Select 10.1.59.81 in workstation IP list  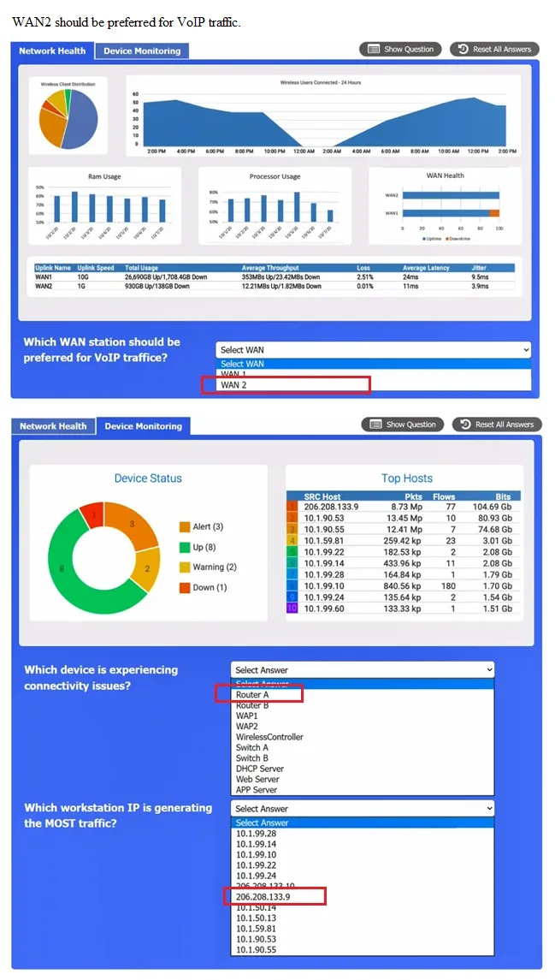click(x=362, y=929)
